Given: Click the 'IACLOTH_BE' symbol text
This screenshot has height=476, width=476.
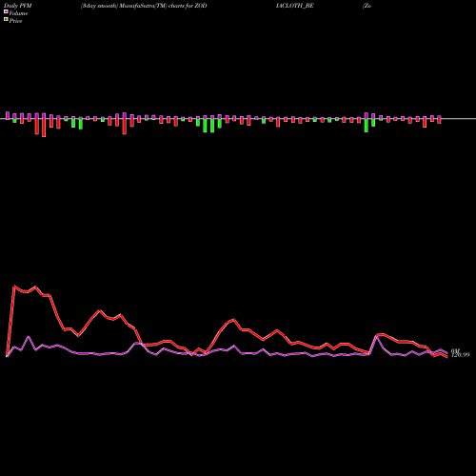Looking at the screenshot, I should (x=295, y=6).
